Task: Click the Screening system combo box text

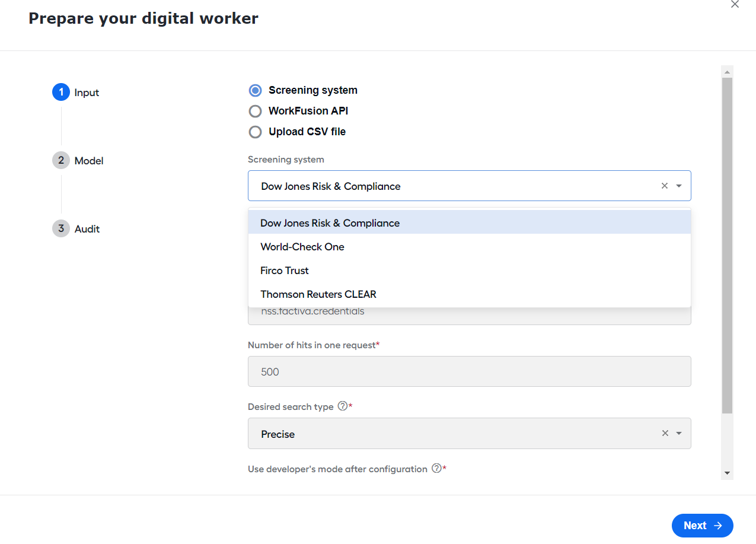Action: click(331, 186)
